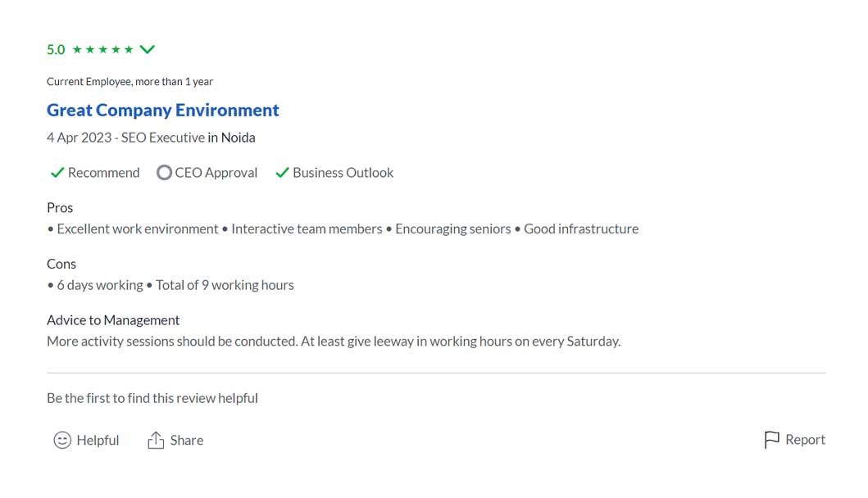
Task: Click the Report flag icon
Action: coord(771,440)
